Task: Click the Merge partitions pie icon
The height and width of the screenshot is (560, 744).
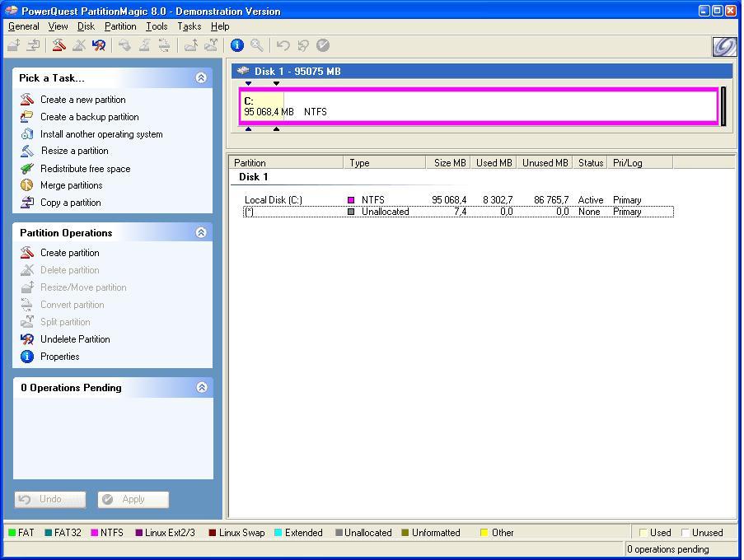Action: point(27,185)
